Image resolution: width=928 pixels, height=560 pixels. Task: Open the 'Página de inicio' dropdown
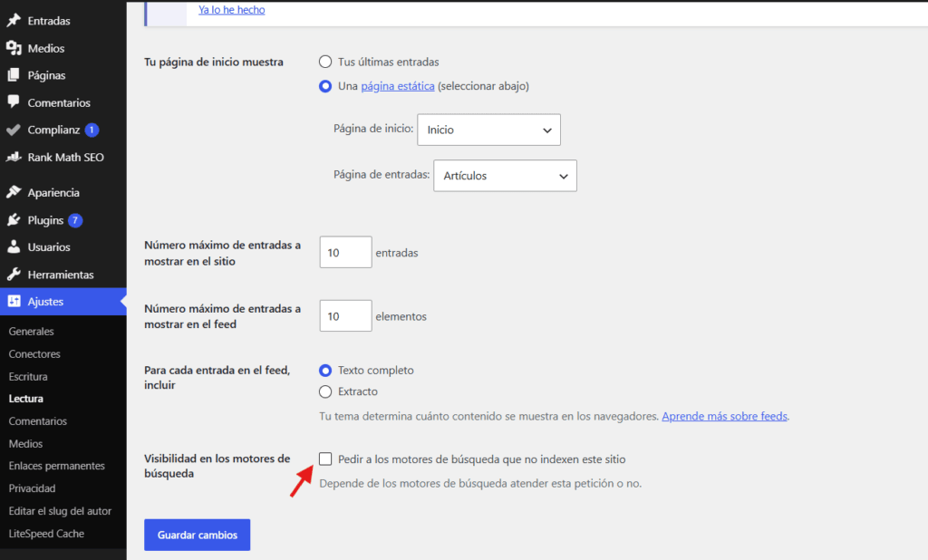[x=488, y=130]
